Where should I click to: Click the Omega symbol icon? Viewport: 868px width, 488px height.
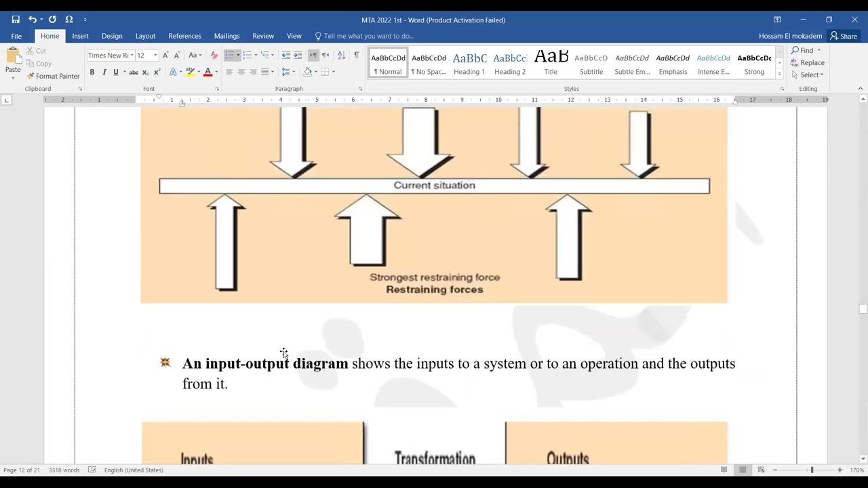(69, 20)
